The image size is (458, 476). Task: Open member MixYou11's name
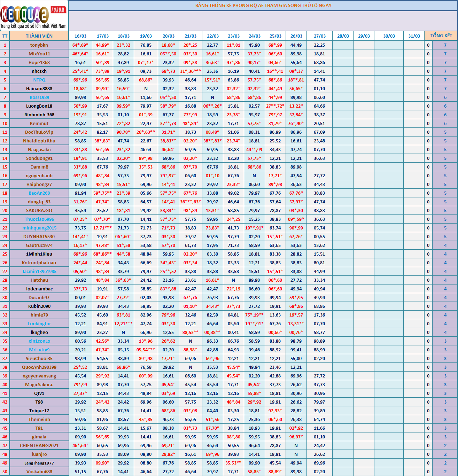click(39, 54)
